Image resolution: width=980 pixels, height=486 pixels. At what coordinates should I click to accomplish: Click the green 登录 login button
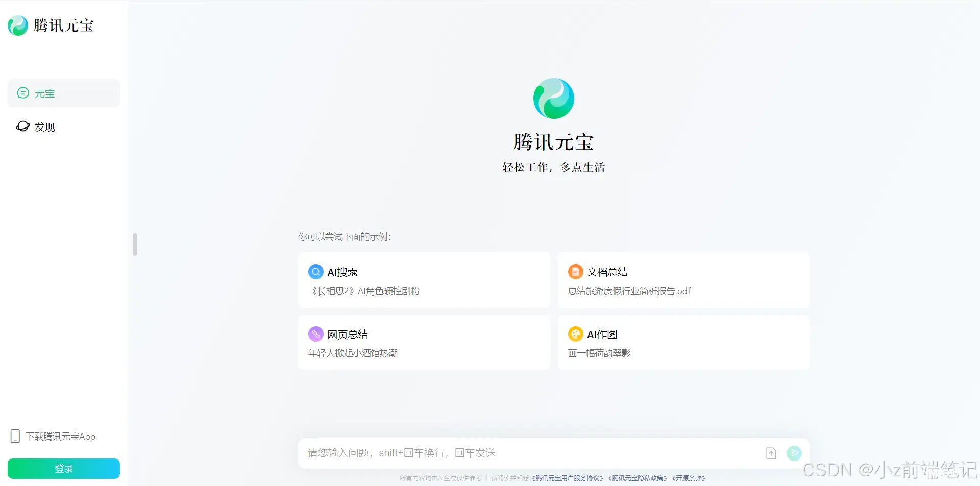coord(64,469)
